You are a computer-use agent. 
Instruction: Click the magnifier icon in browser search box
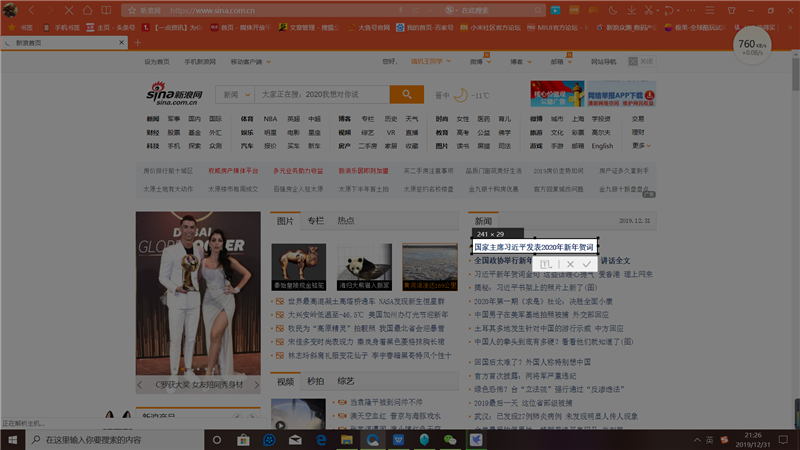click(538, 10)
